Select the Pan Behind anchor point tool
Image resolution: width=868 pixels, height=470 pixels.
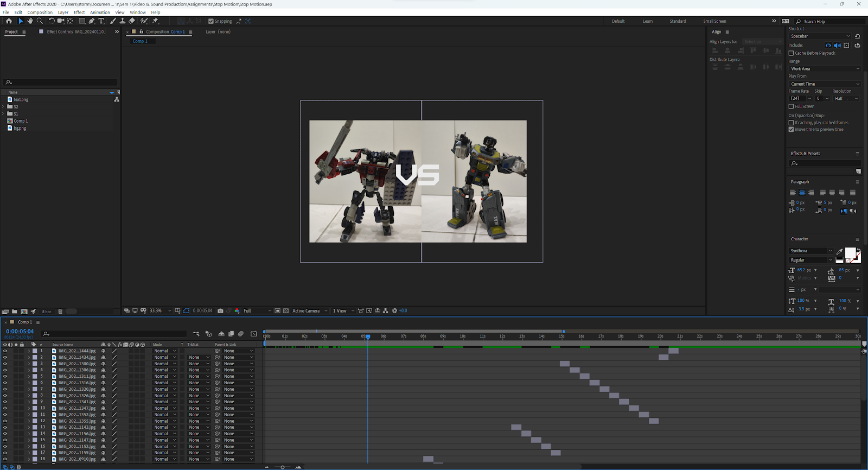pyautogui.click(x=71, y=21)
